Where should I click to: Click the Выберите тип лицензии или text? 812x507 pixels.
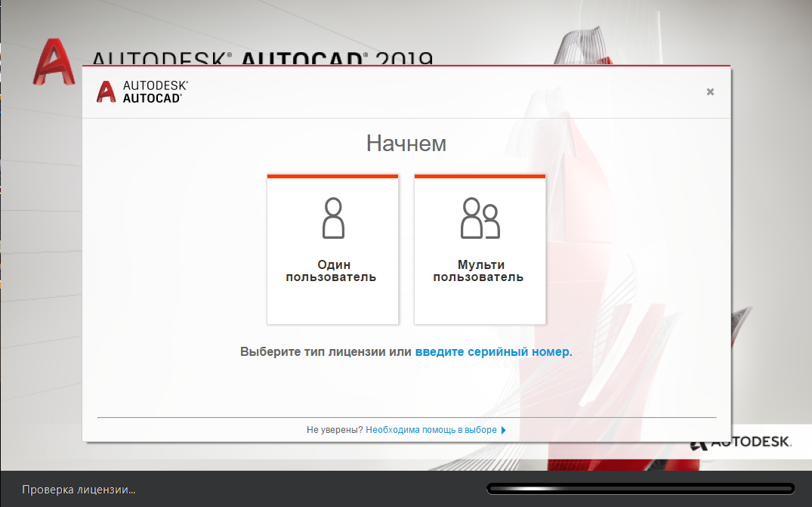tap(326, 351)
